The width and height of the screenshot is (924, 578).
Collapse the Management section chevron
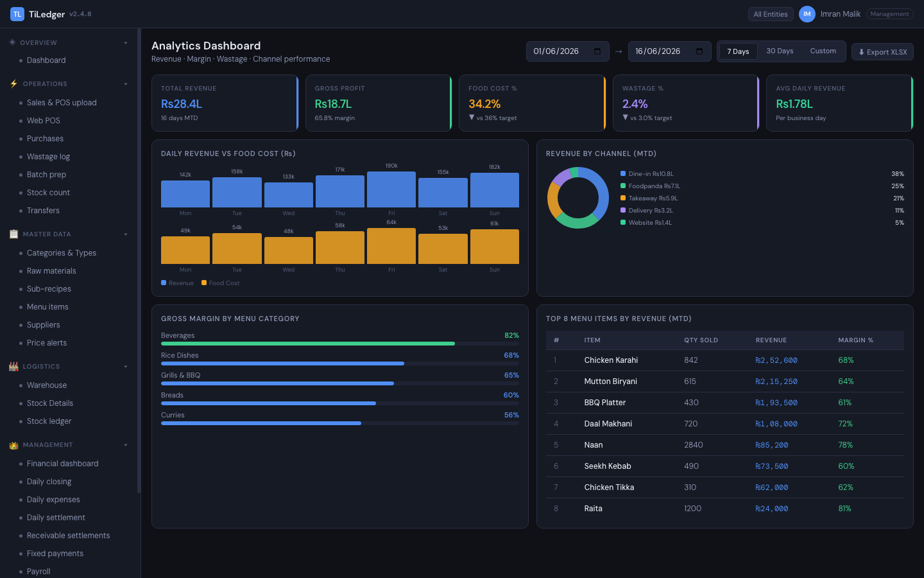point(126,445)
